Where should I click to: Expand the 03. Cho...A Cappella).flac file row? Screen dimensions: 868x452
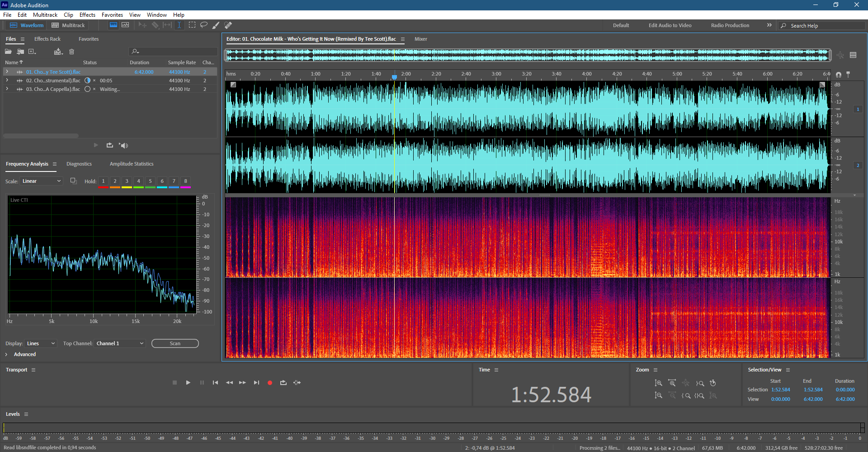tap(7, 89)
